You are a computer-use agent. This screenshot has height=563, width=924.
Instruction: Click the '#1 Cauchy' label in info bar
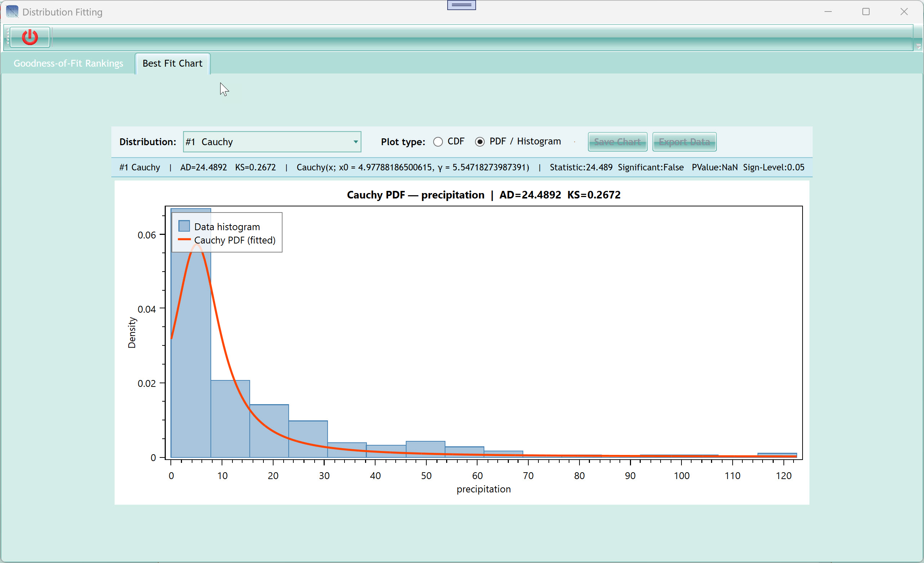(x=139, y=167)
